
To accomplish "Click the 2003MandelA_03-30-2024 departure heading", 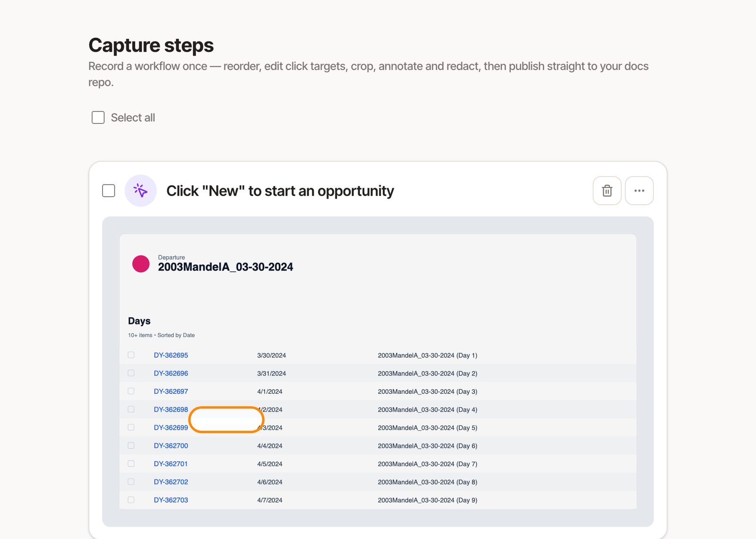I will 225,267.
